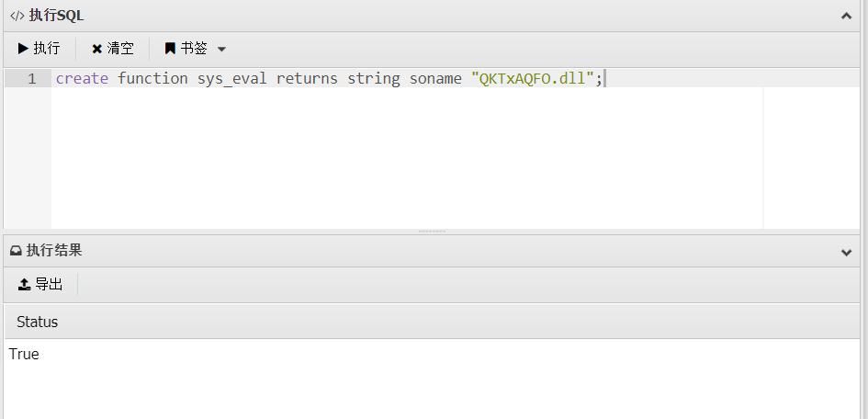
Task: Open the 书签 dropdown arrow
Action: pos(221,50)
